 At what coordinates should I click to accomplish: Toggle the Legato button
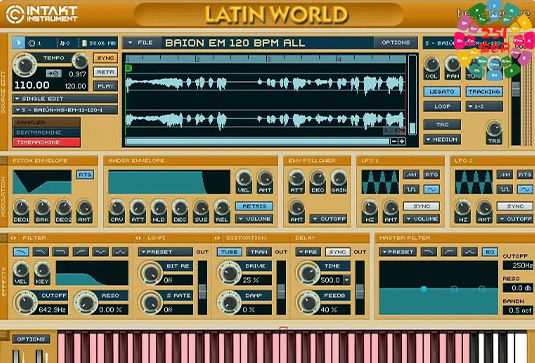(442, 92)
